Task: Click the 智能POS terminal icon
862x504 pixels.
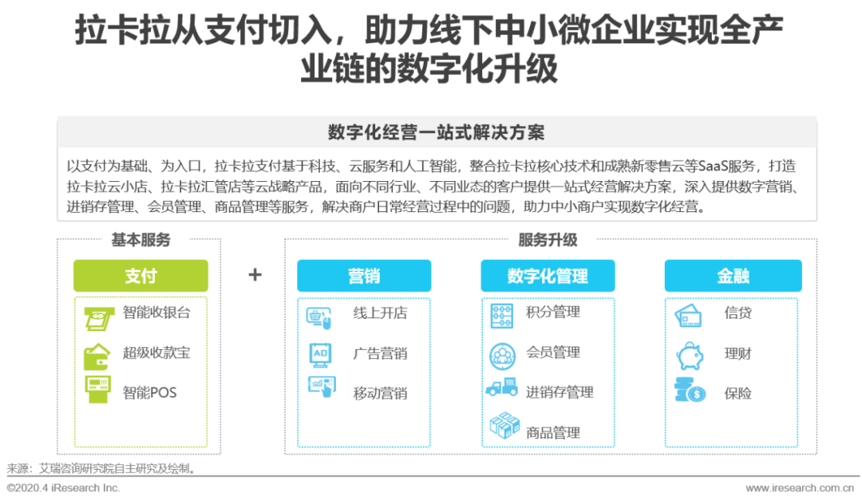Action: (98, 389)
